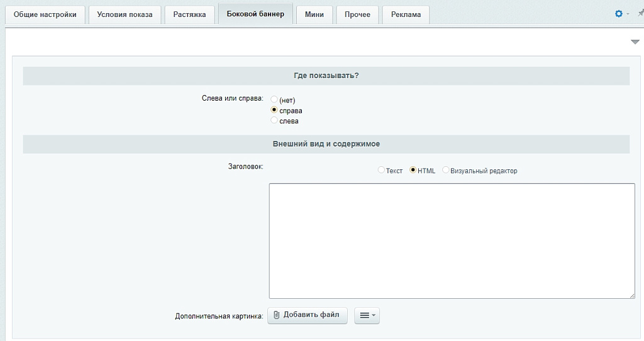Open the Прочее tab
Viewport: 644px width, 341px height.
[357, 14]
